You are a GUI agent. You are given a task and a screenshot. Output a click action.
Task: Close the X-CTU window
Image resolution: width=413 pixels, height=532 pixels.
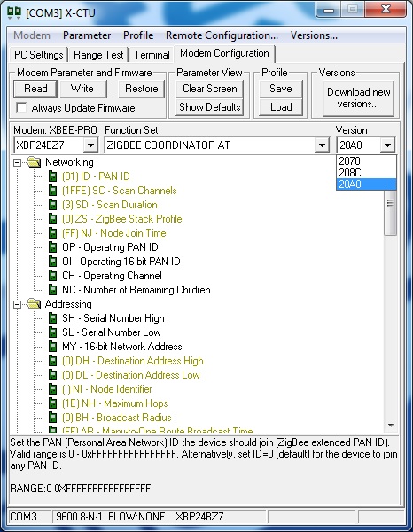pyautogui.click(x=386, y=9)
